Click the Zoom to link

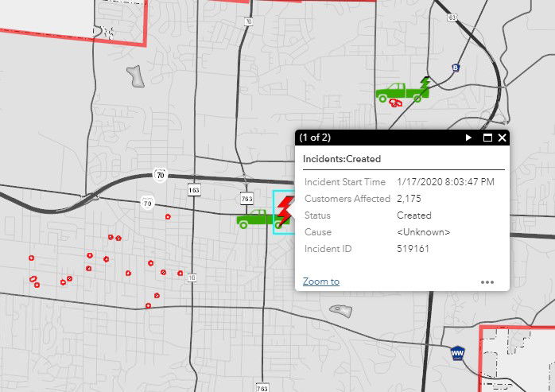coord(321,281)
